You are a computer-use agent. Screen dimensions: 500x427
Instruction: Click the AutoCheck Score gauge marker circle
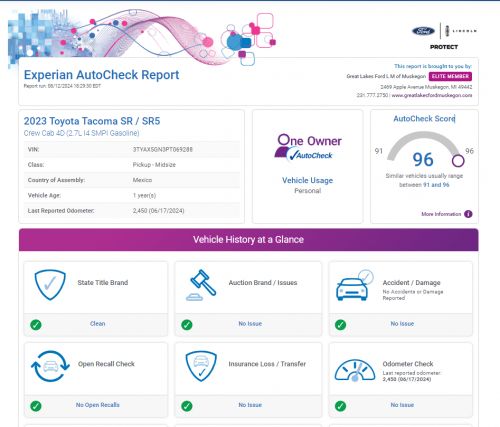(458, 161)
